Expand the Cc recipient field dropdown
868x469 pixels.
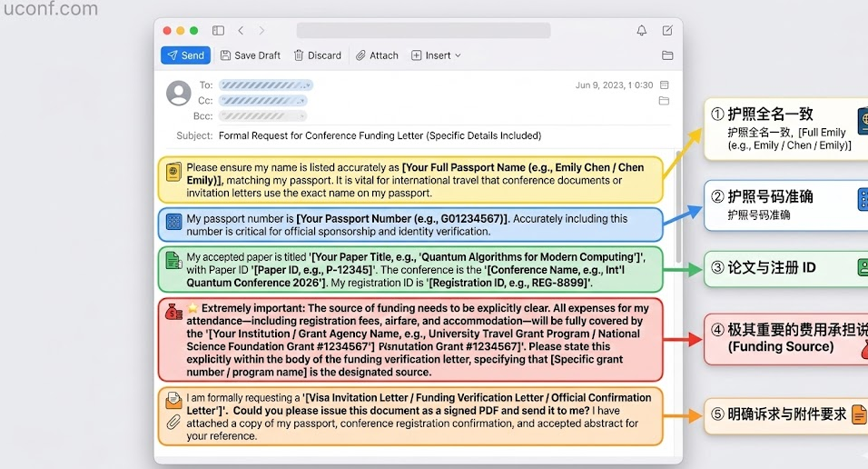(x=303, y=101)
